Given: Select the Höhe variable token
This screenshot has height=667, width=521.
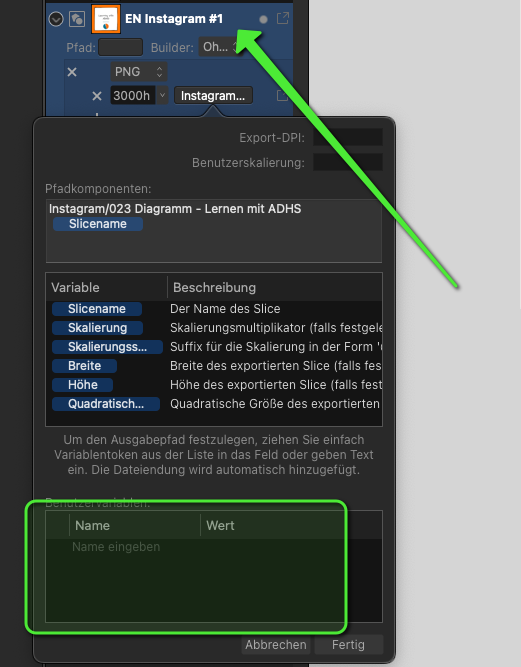Looking at the screenshot, I should (x=83, y=385).
